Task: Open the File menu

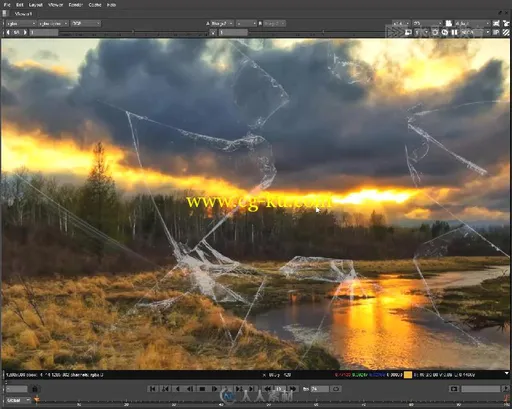Action: point(7,5)
